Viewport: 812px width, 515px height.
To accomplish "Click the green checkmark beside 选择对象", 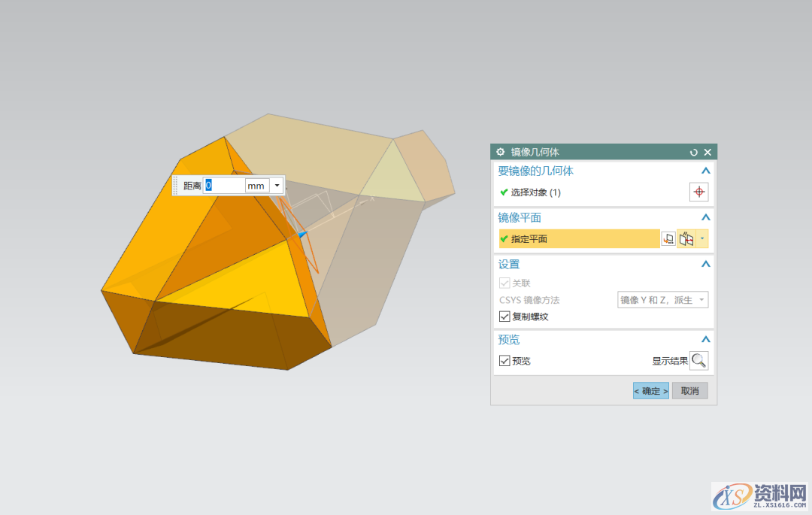I will point(503,192).
